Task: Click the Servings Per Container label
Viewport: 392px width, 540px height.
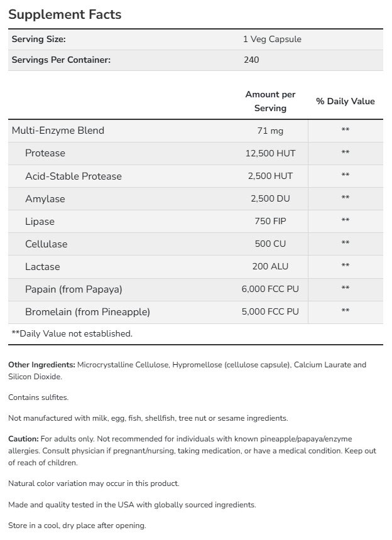Action: (x=62, y=60)
